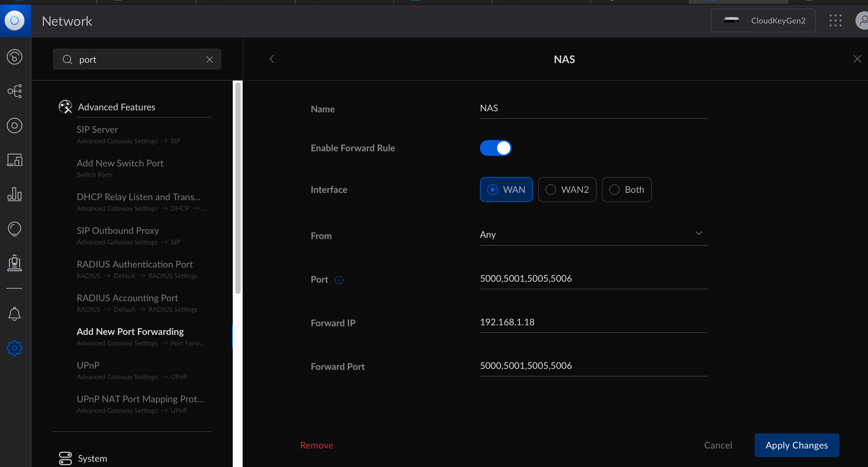This screenshot has width=868, height=467.
Task: Click Apply Changes to save the rule
Action: tap(797, 445)
